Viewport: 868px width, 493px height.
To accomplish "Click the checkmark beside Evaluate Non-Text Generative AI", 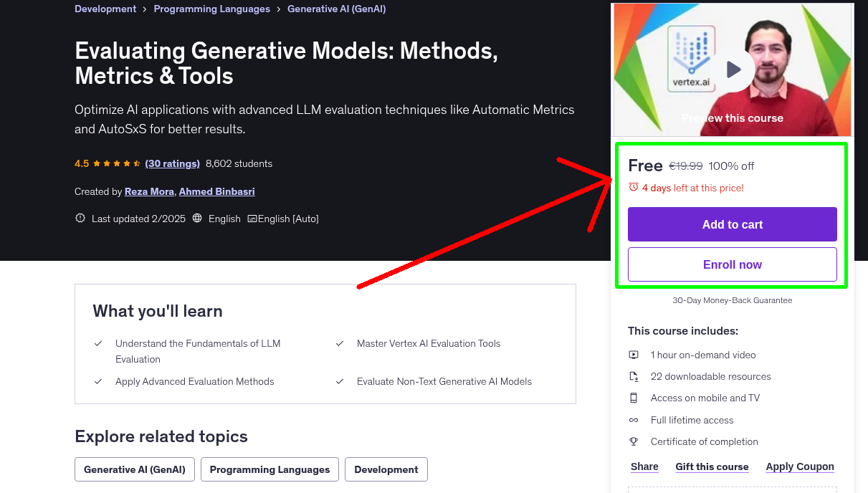I will [340, 382].
